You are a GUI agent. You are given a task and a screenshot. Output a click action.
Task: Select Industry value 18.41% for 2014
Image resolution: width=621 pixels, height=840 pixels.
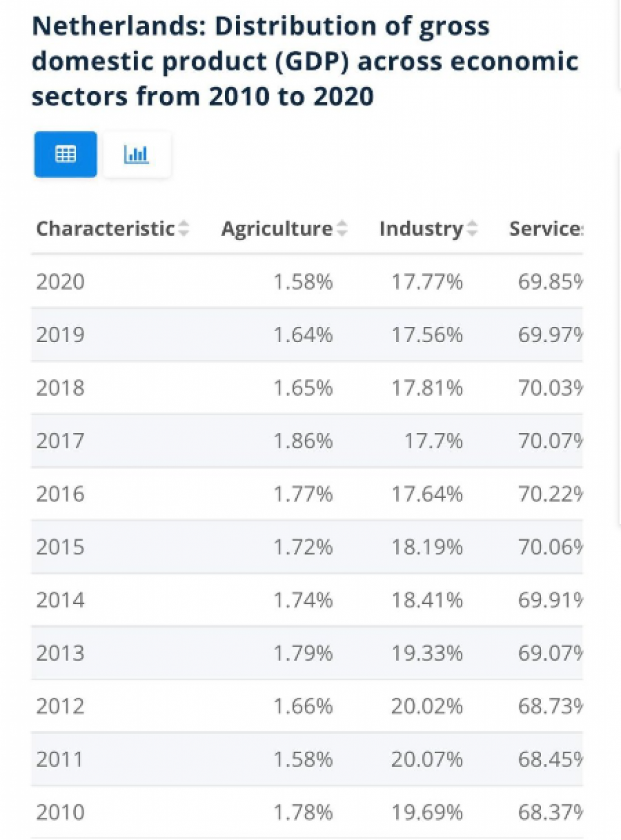[x=427, y=600]
